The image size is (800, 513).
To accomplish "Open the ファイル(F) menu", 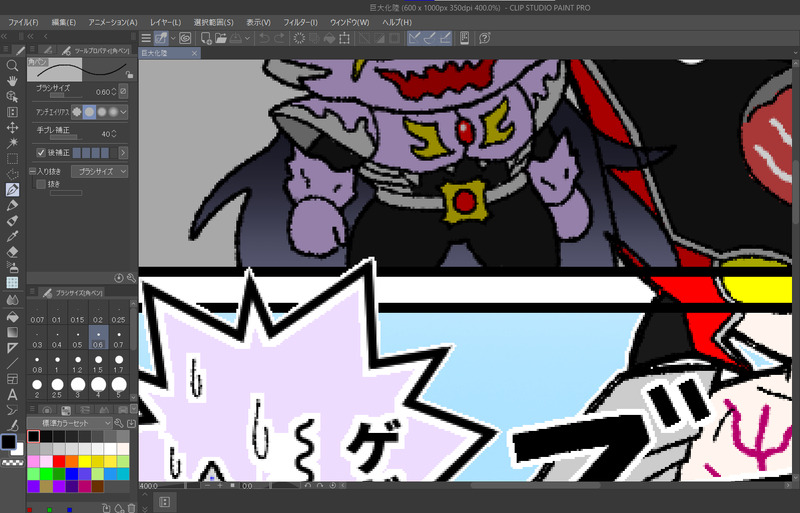I will point(23,22).
